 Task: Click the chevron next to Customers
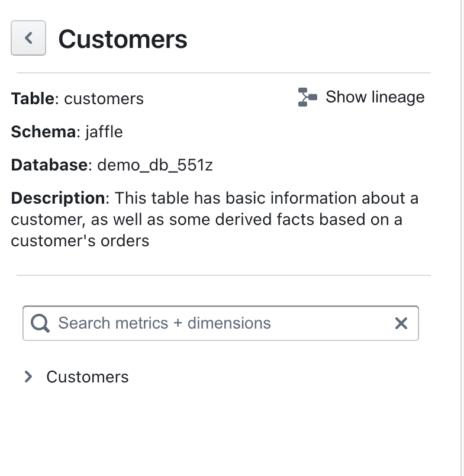(x=28, y=377)
